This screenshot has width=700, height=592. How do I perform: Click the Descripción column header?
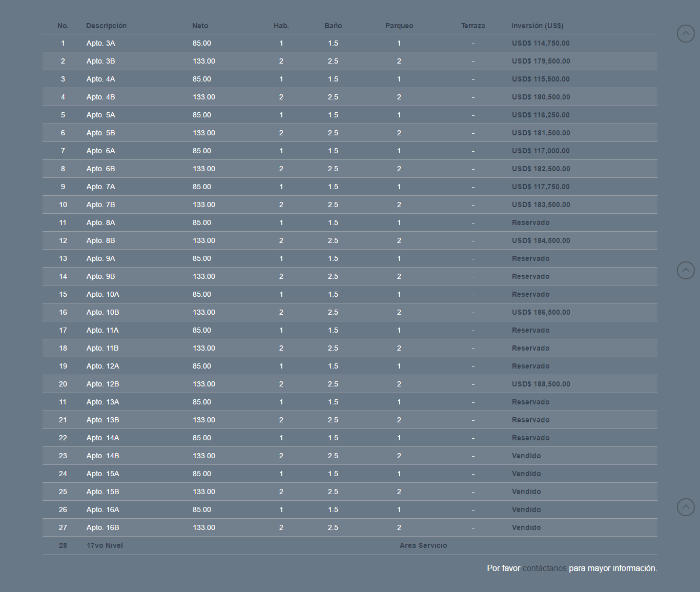click(106, 26)
